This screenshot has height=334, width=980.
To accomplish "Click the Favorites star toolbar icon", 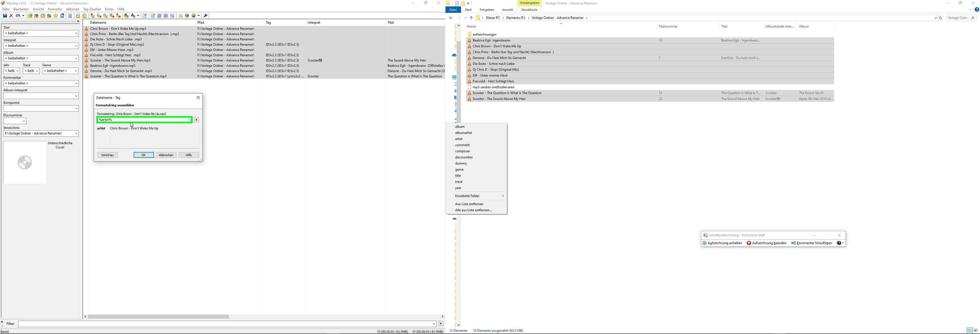I will point(56,16).
